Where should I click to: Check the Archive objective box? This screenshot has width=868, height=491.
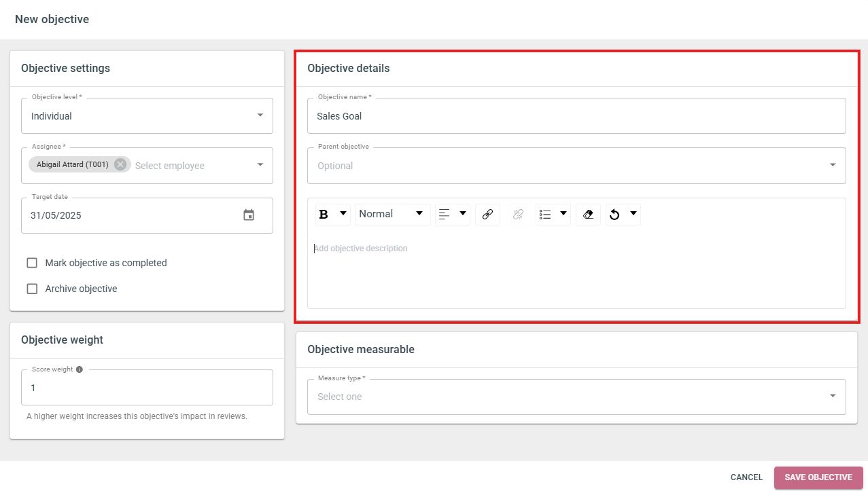32,289
